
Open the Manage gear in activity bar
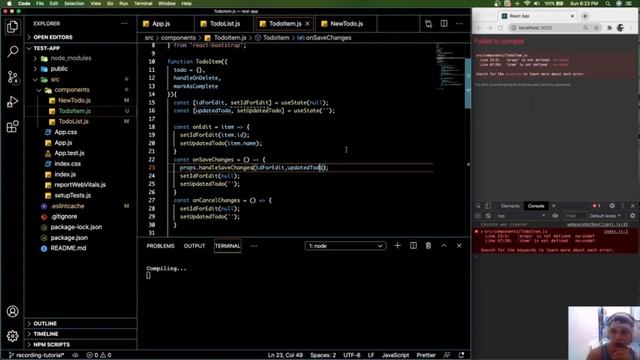(x=12, y=336)
